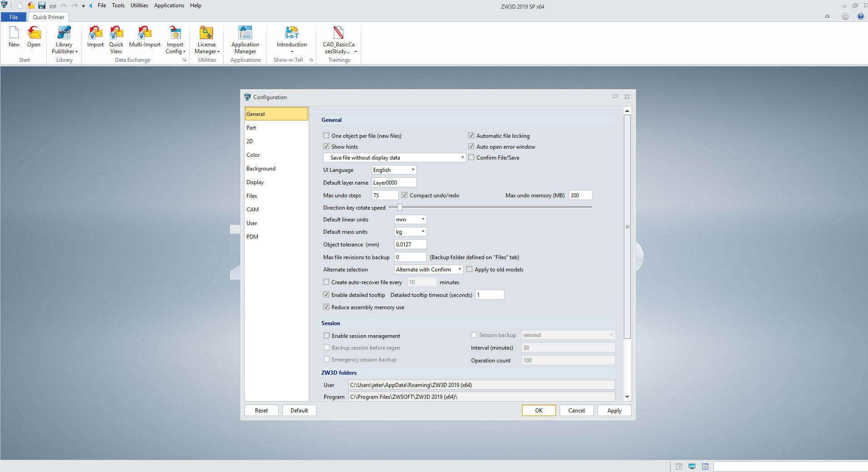The image size is (868, 472).
Task: Click the Default button
Action: coord(299,410)
